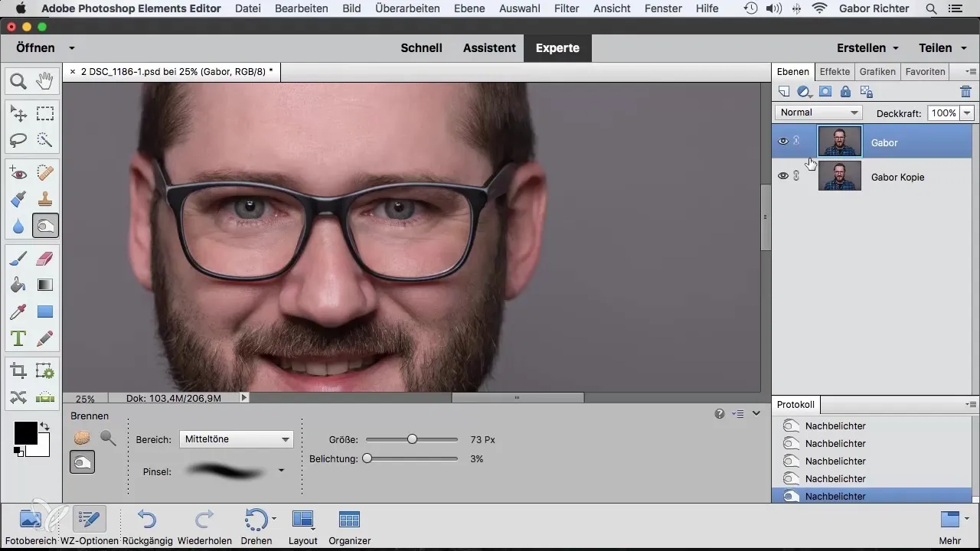Switch to the Effekte panel tab
The height and width of the screenshot is (551, 980).
click(x=835, y=71)
